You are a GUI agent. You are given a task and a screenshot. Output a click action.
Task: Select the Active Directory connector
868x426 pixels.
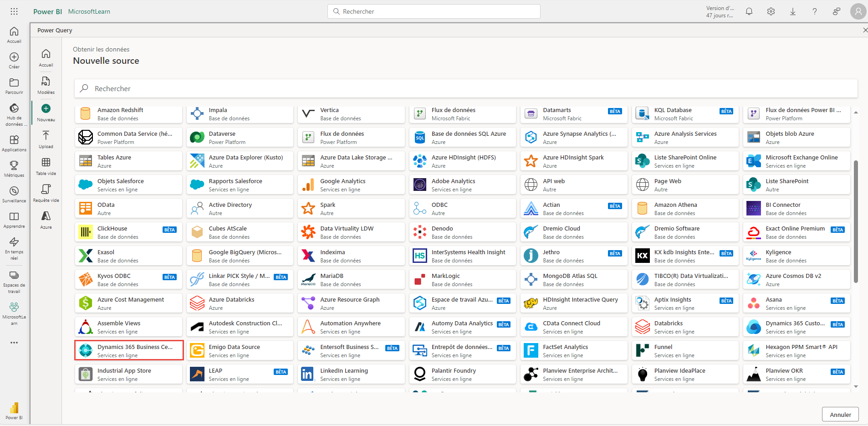pyautogui.click(x=240, y=208)
